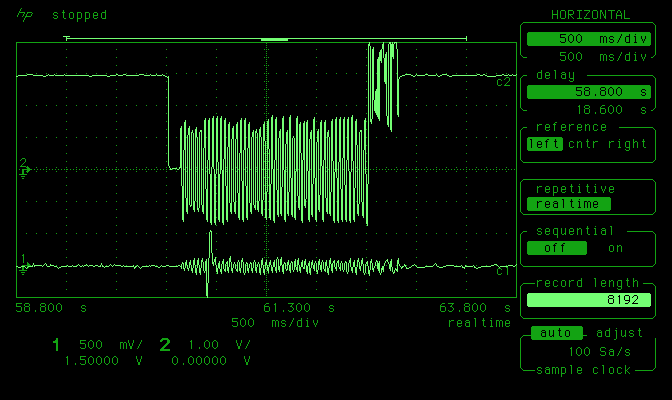Viewport: 672px width, 400px height.
Task: Select the c1 waveform label
Action: point(503,270)
